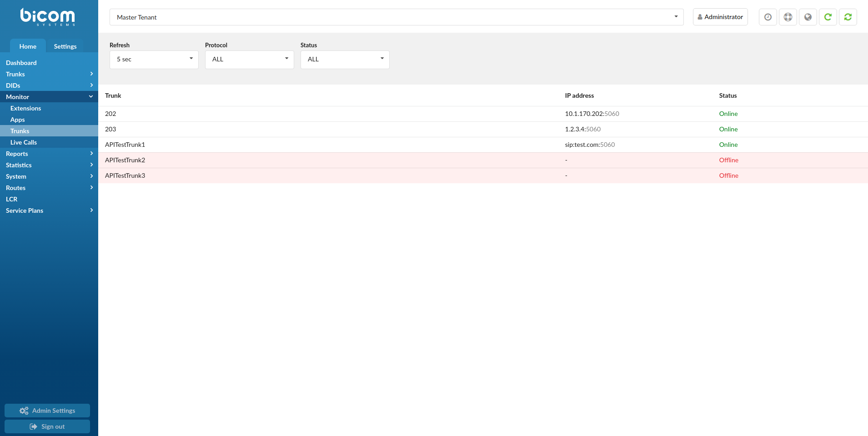
Task: Click the Administrator user button
Action: coord(720,17)
